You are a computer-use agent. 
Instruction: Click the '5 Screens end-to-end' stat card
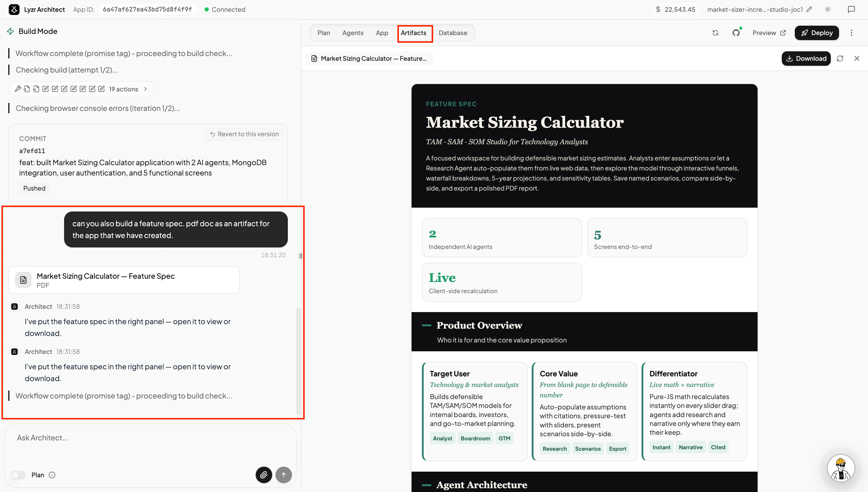(x=667, y=237)
